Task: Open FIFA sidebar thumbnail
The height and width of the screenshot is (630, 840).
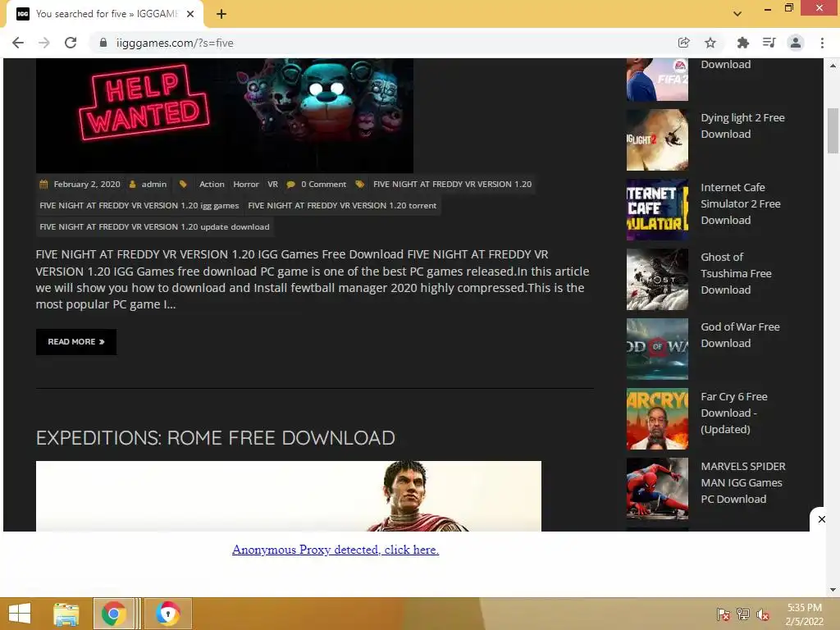Action: point(657,80)
